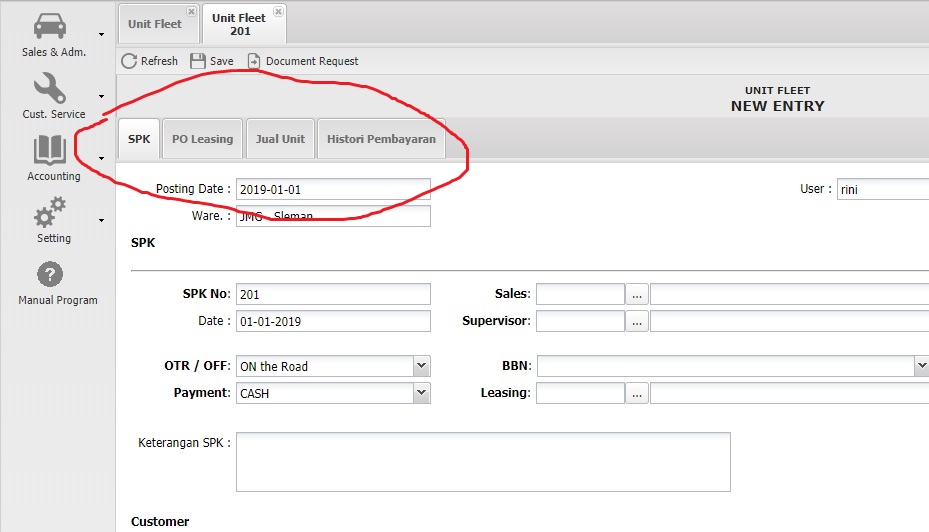Click the Cust. Service wrench icon

(52, 89)
